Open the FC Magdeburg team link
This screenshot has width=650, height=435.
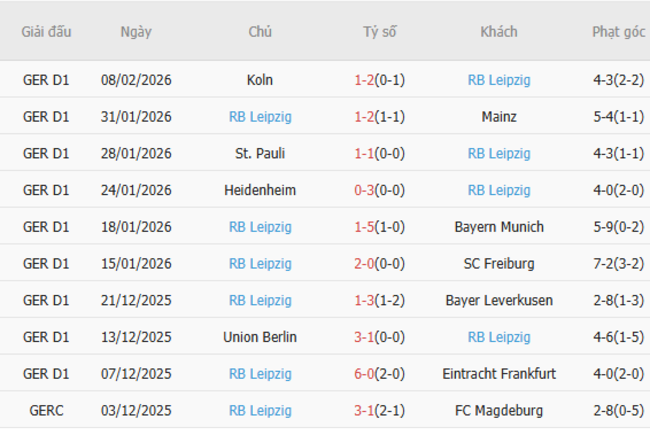[498, 410]
